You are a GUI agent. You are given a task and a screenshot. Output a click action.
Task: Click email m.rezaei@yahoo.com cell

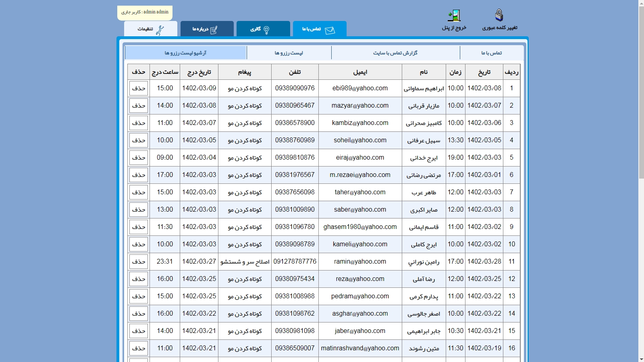tap(360, 175)
